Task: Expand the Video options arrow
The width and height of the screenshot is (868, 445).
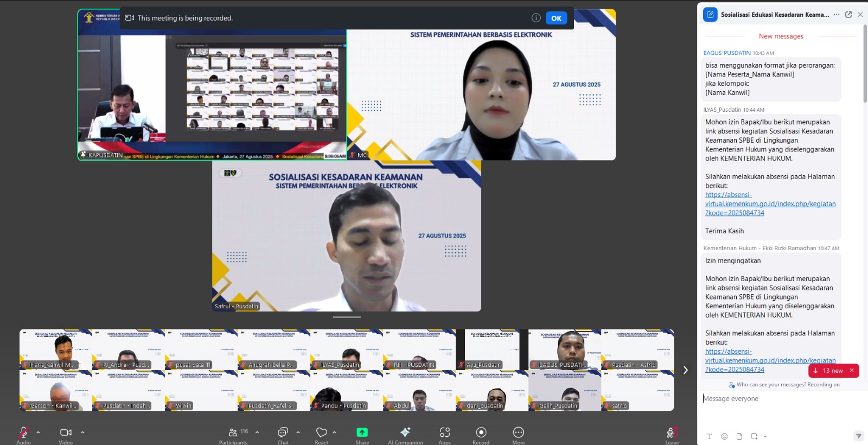Action: pyautogui.click(x=82, y=433)
